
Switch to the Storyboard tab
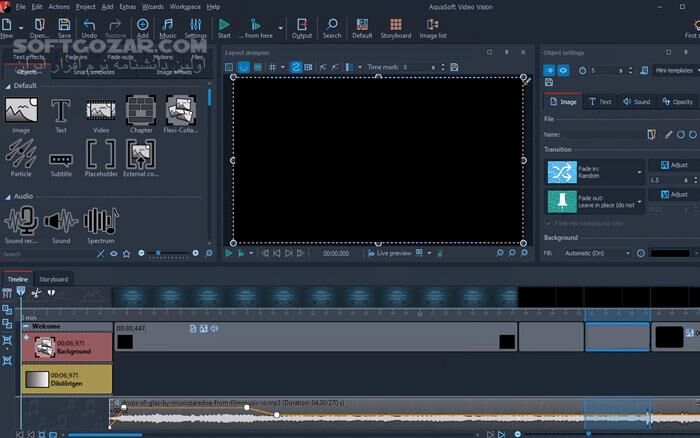pos(54,279)
